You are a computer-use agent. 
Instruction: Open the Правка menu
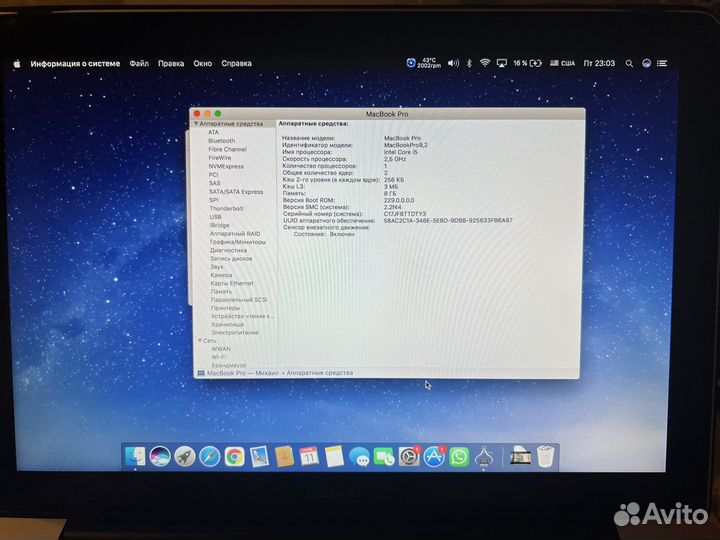coord(171,63)
